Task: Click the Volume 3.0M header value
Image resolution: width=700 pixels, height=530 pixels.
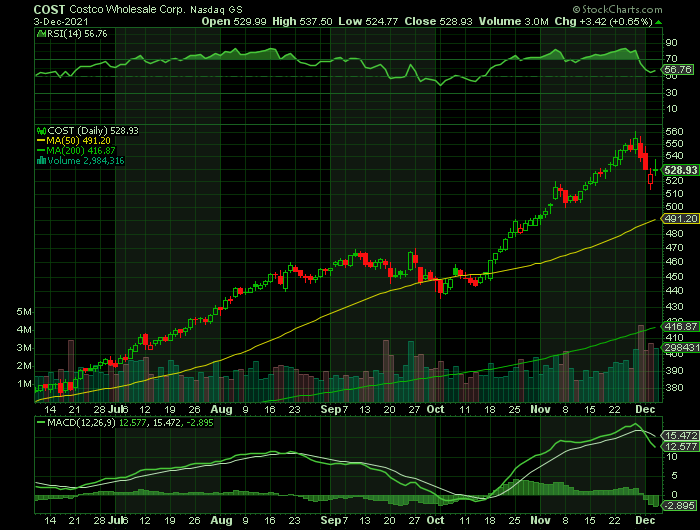Action: (x=513, y=21)
